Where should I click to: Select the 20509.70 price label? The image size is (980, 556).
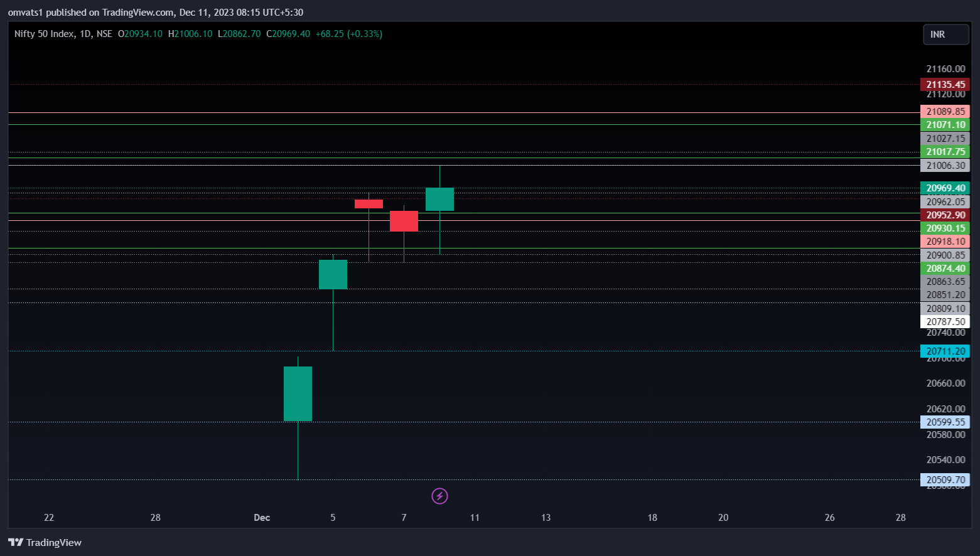tap(945, 480)
